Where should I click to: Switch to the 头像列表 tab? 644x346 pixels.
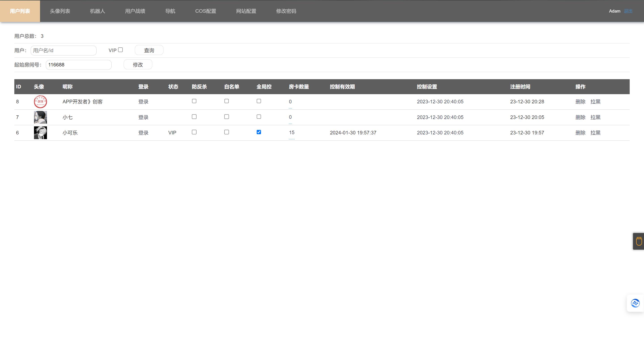pyautogui.click(x=60, y=11)
